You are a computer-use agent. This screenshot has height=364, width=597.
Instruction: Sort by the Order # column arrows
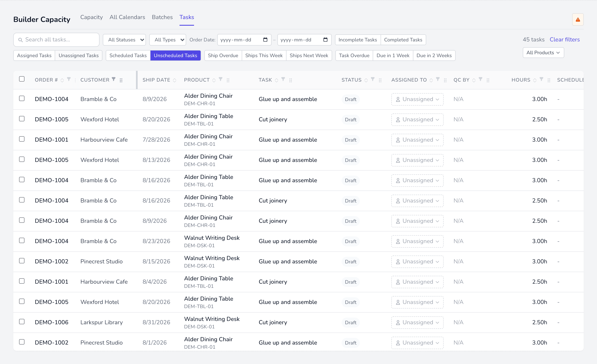point(62,80)
